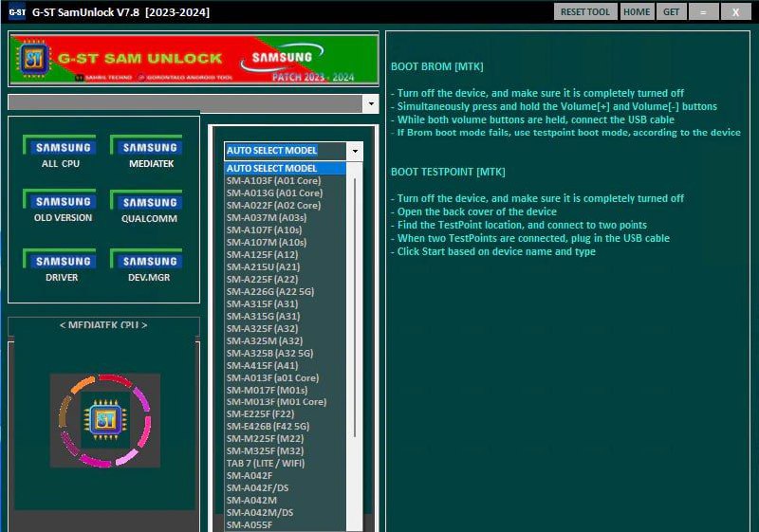The height and width of the screenshot is (532, 759).
Task: Select SM-A055F model
Action: click(286, 525)
